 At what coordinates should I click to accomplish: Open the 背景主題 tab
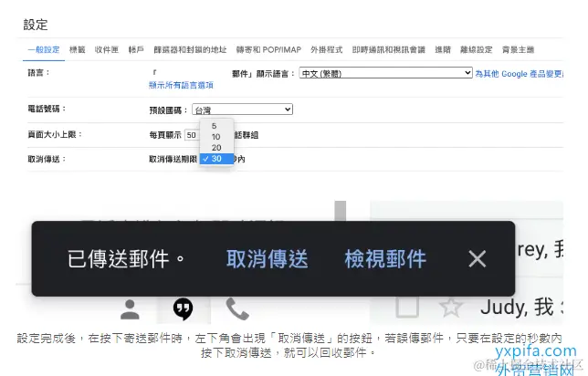(518, 49)
